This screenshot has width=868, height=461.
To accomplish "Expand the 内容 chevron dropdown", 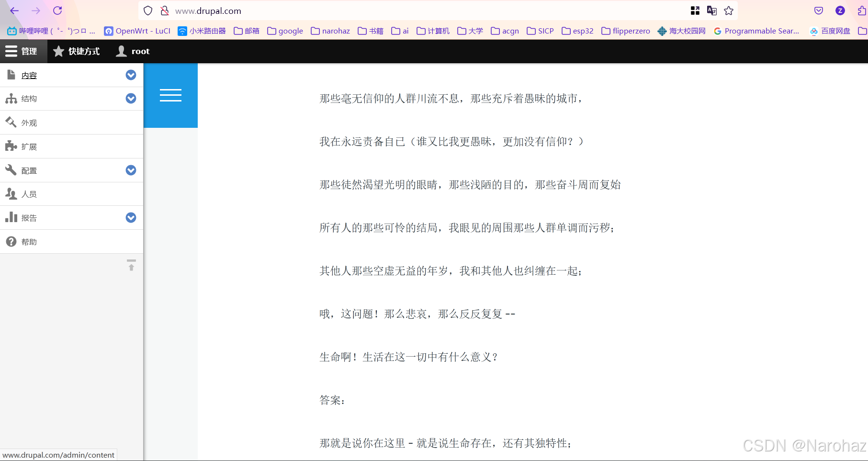I will (x=131, y=75).
